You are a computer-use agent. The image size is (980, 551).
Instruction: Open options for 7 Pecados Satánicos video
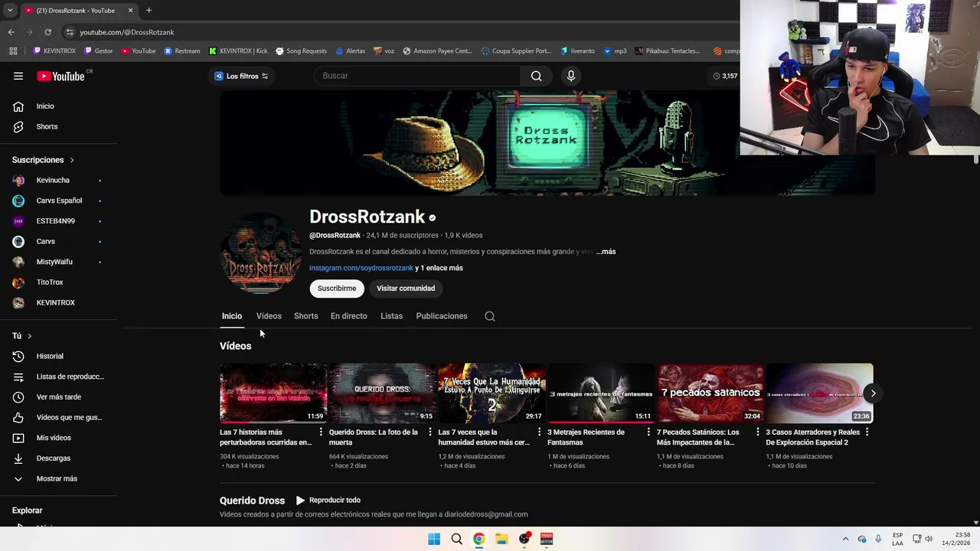pos(758,432)
